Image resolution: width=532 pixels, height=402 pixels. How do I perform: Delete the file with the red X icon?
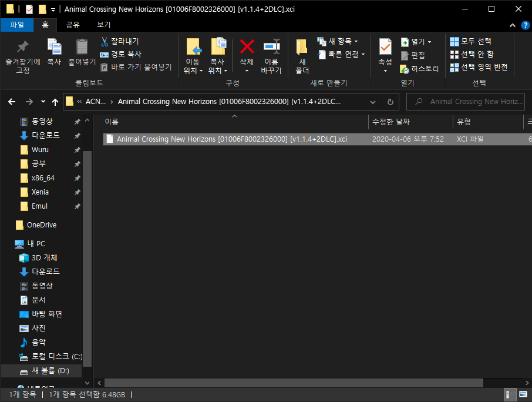coord(247,47)
